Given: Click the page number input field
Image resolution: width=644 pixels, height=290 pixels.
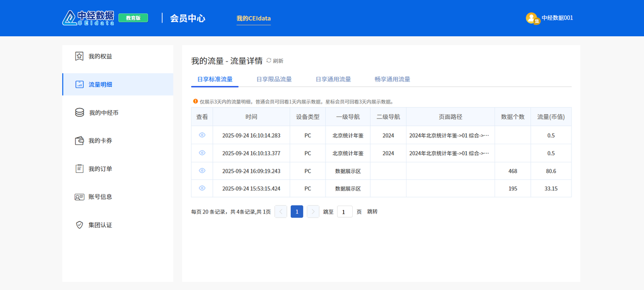Looking at the screenshot, I should (x=345, y=212).
